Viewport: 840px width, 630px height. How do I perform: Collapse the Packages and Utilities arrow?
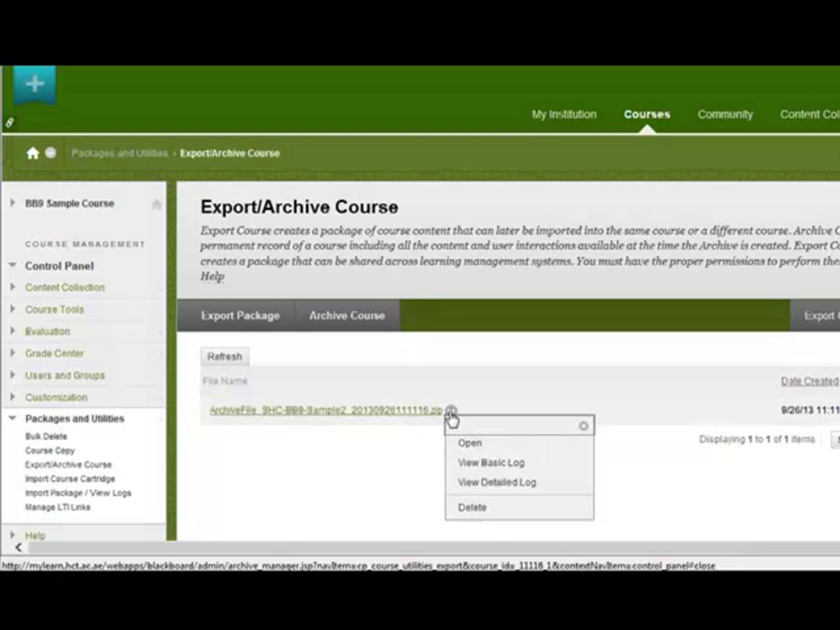tap(13, 418)
